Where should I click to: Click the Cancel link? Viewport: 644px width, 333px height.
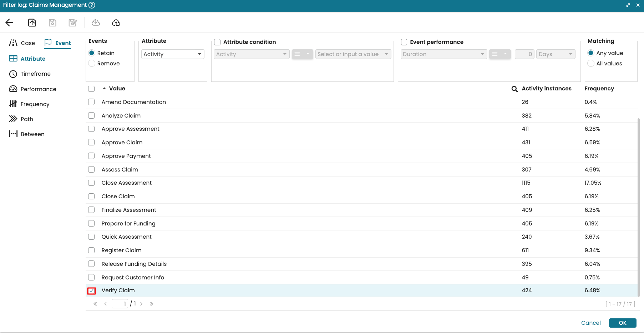pos(590,323)
